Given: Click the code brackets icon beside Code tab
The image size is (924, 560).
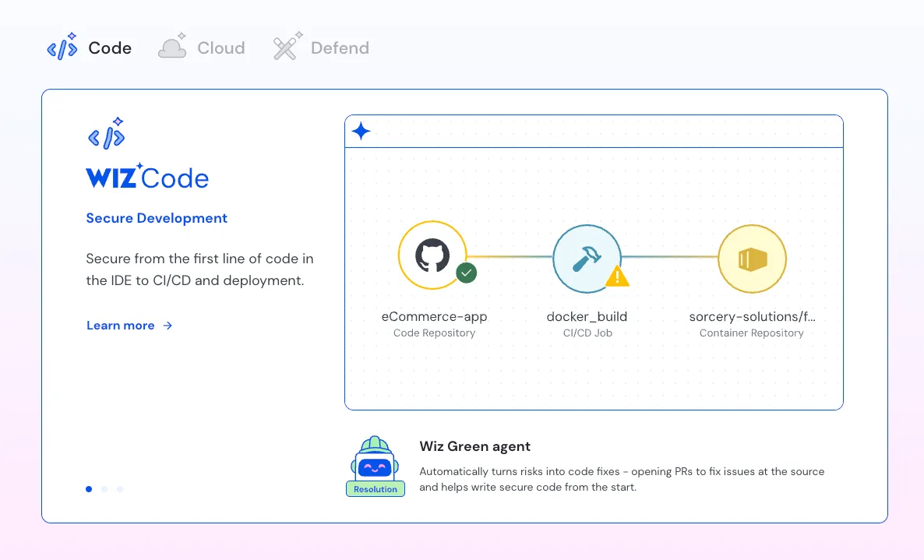Looking at the screenshot, I should pyautogui.click(x=62, y=47).
